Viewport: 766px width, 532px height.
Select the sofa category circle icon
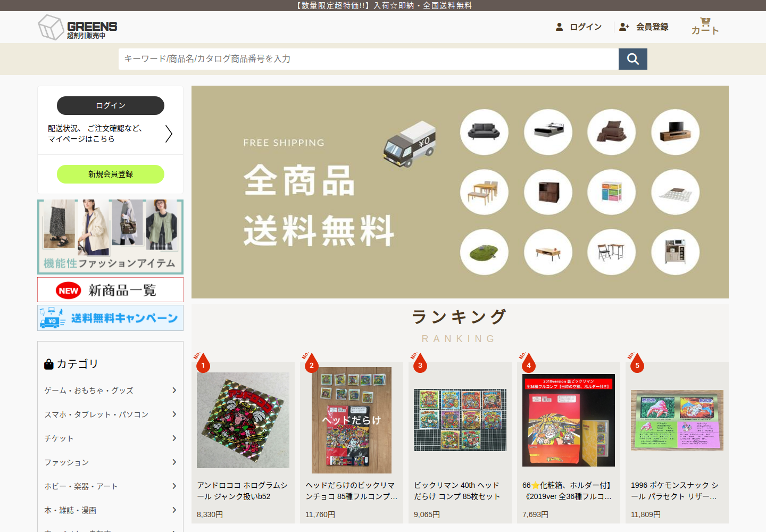[484, 132]
